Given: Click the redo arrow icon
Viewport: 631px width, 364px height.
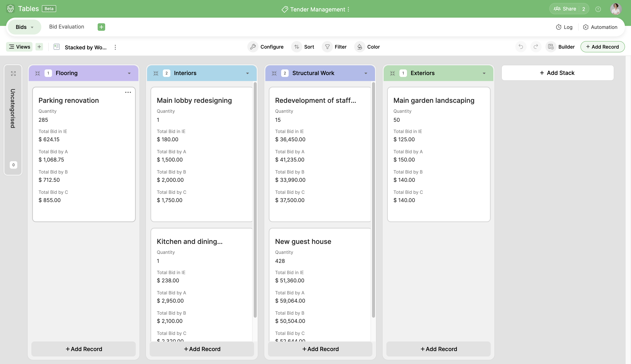Looking at the screenshot, I should click(x=536, y=46).
